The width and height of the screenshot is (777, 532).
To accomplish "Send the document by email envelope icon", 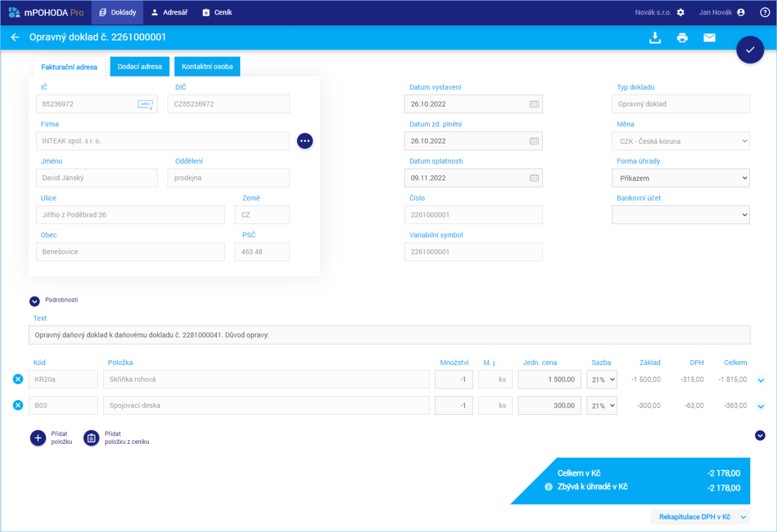I will point(709,38).
